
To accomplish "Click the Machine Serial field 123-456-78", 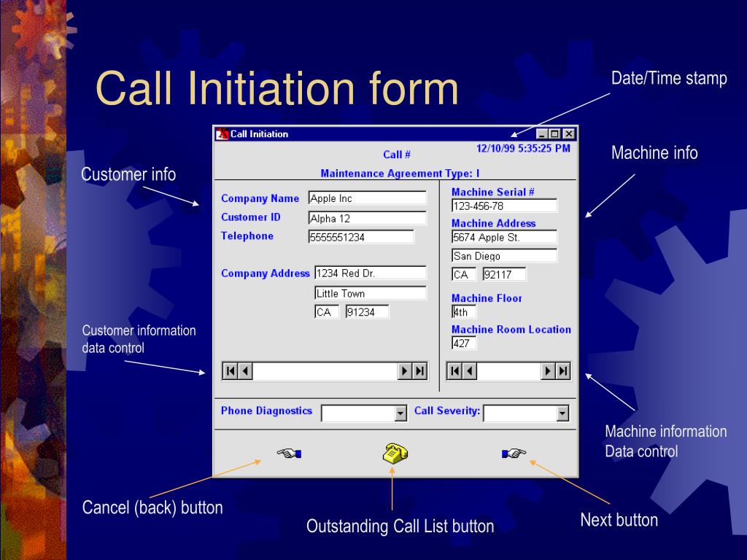I will tap(504, 206).
